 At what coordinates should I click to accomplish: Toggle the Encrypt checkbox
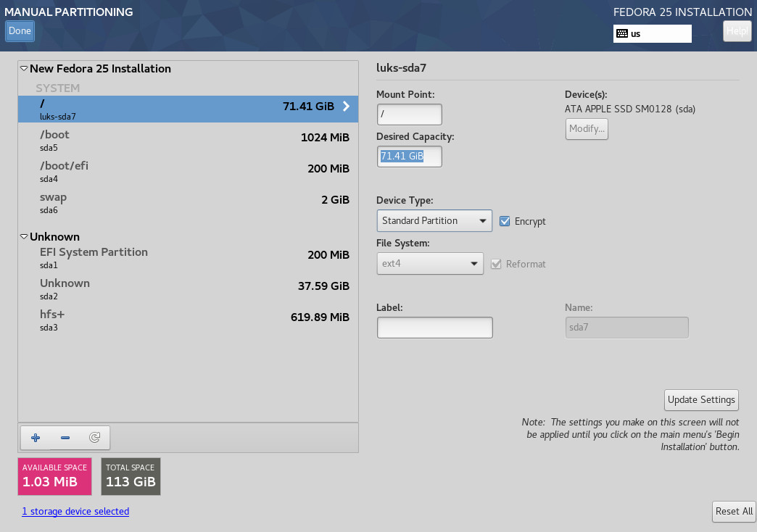[x=505, y=221]
